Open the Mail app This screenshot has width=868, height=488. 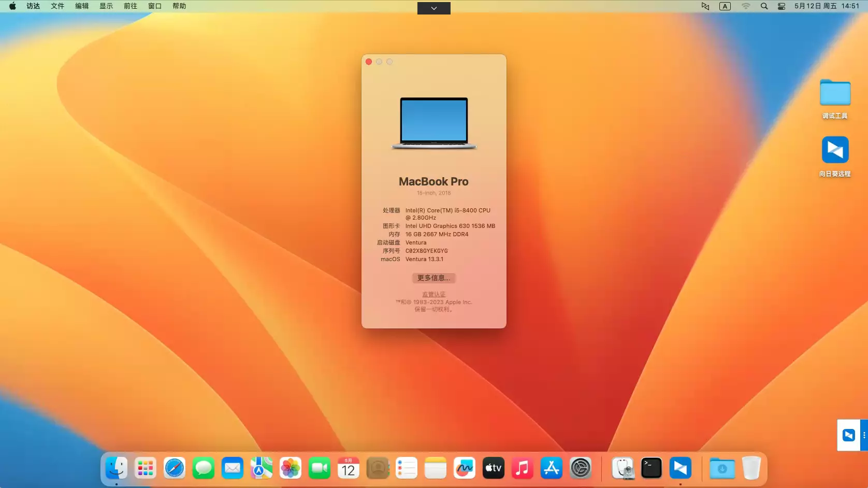point(232,468)
